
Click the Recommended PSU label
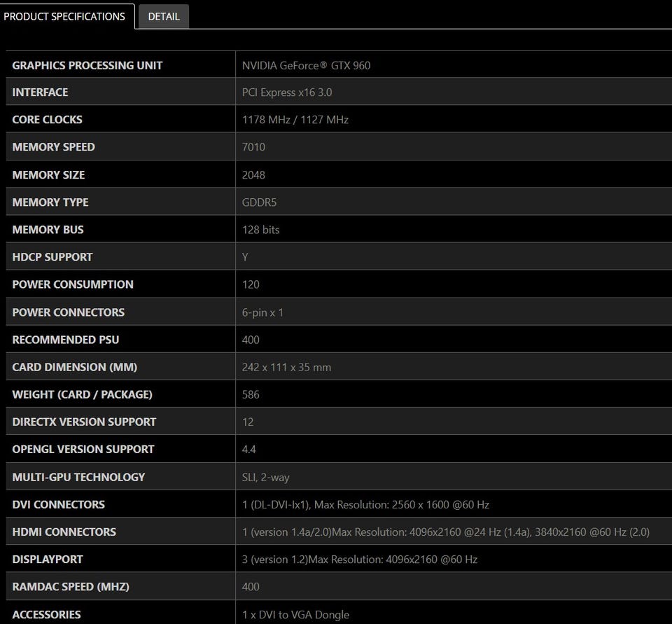pos(66,340)
